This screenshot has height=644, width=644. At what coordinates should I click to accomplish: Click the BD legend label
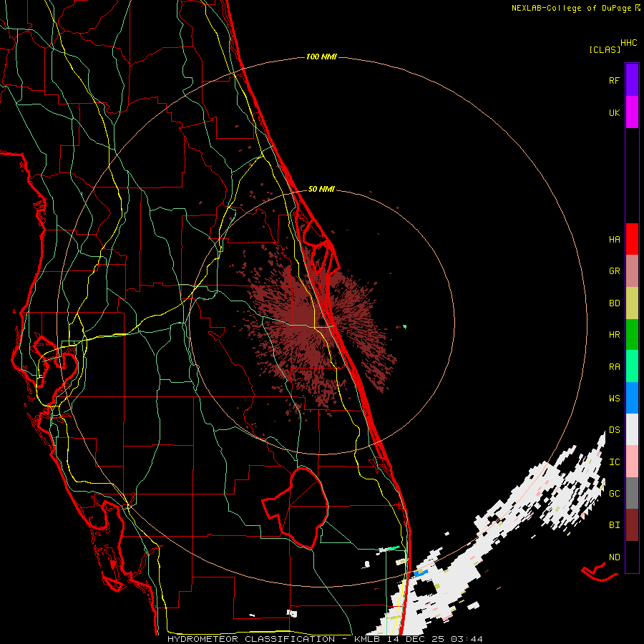pos(614,303)
